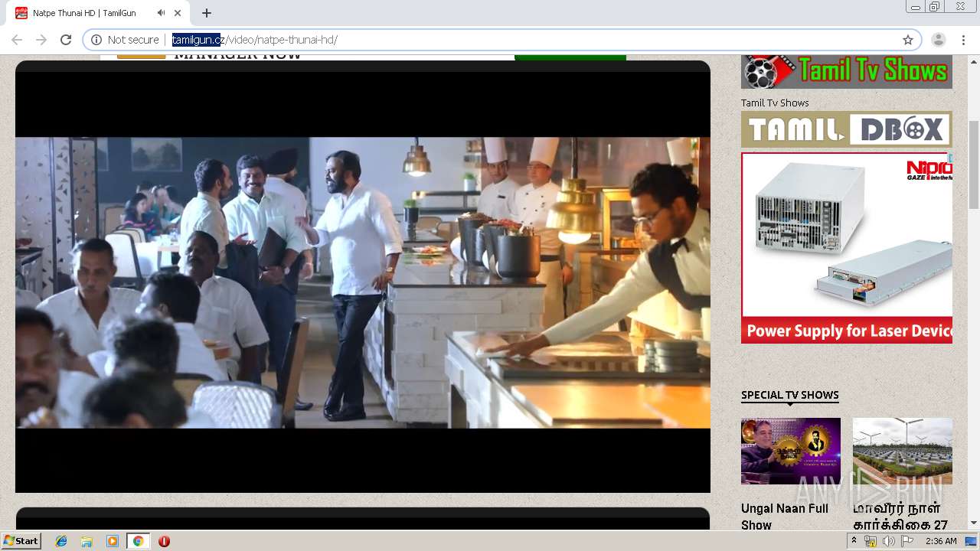The image size is (980, 551).
Task: Click the SPECIAL TV SHOWS heading
Action: 790,395
